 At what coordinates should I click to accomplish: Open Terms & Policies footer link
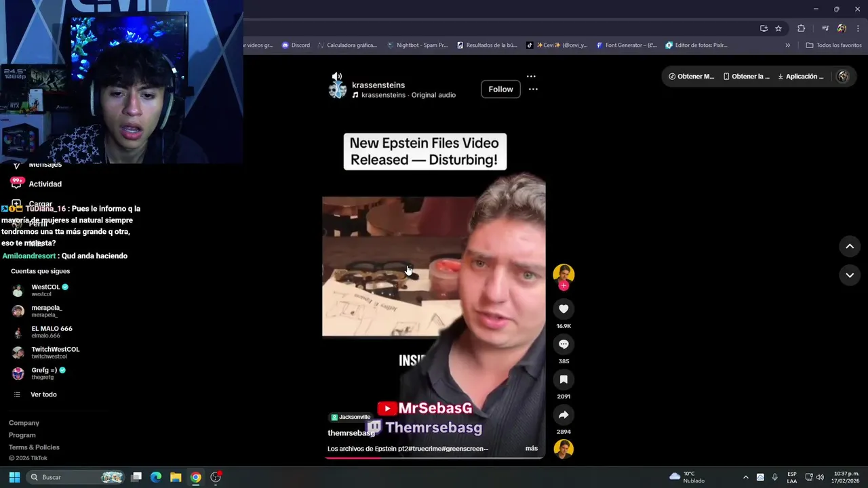34,447
